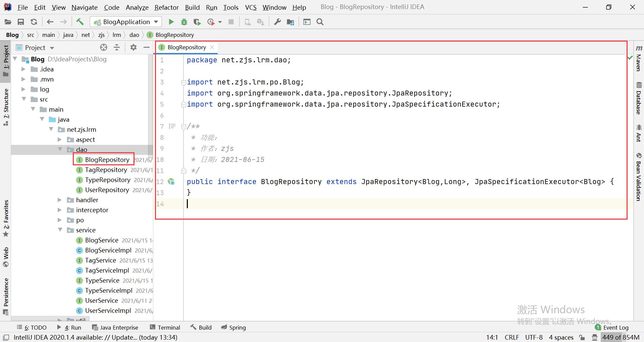The image size is (644, 342).
Task: Expand the interceptor package
Action: 60,210
